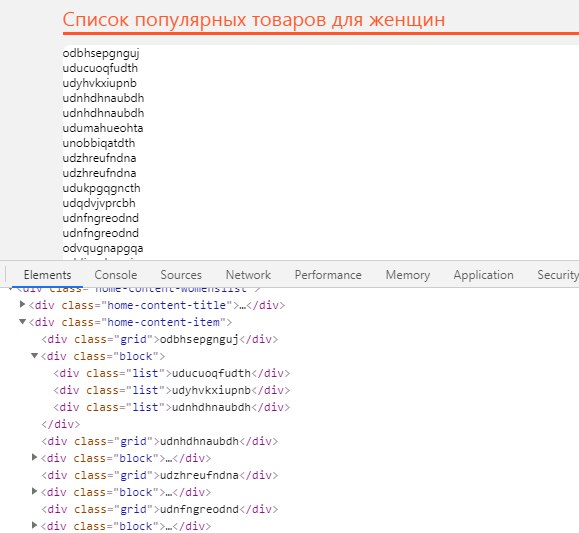Click 'uducuoqfudth' in the page list
Viewport: 579px width, 533px height.
100,68
